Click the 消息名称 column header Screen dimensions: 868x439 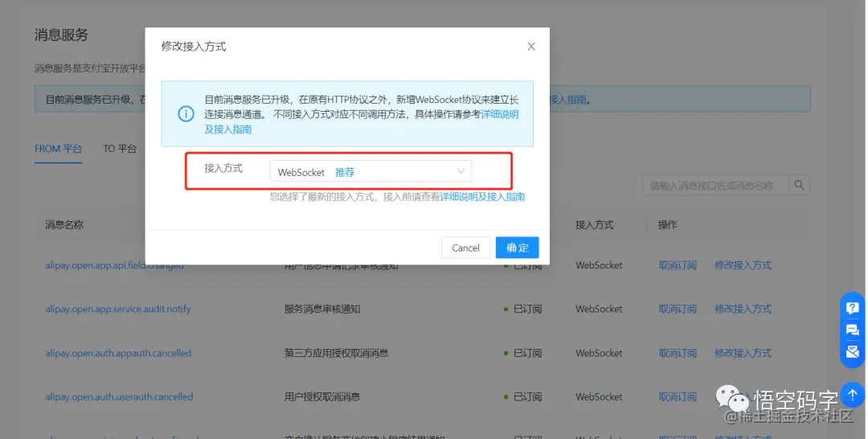point(64,225)
